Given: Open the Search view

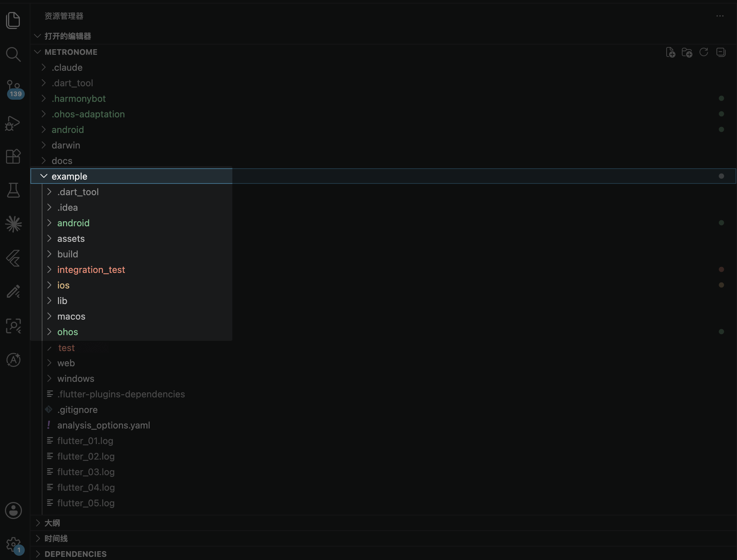Looking at the screenshot, I should (13, 54).
